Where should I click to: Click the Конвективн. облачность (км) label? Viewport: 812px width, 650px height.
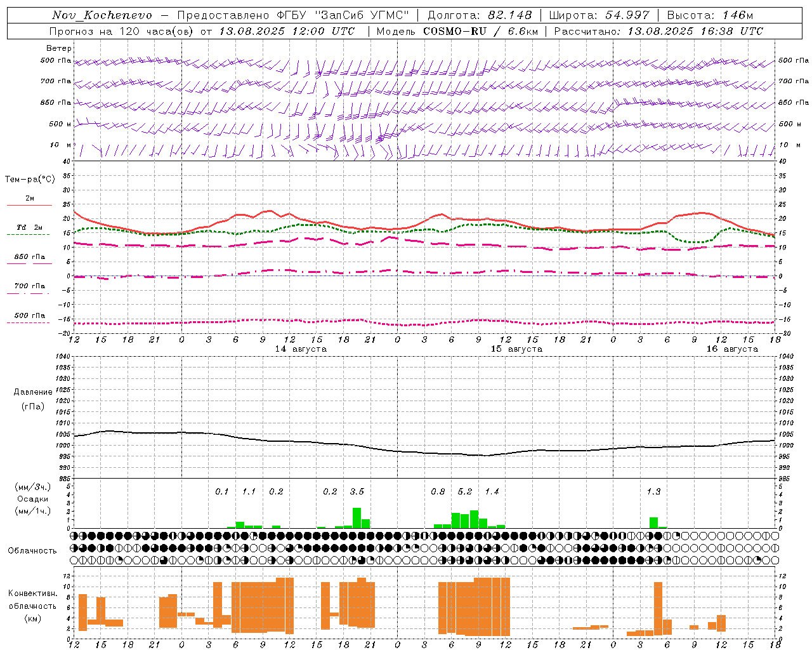32,606
